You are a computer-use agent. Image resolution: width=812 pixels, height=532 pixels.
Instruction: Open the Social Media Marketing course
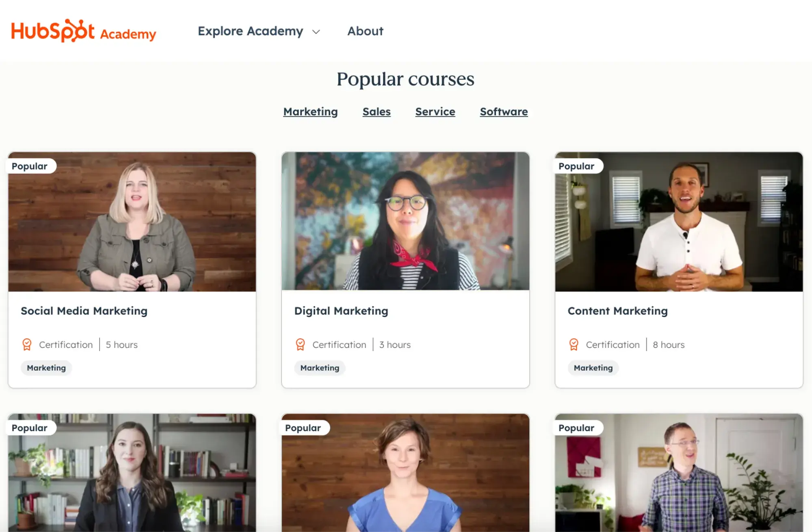[84, 311]
